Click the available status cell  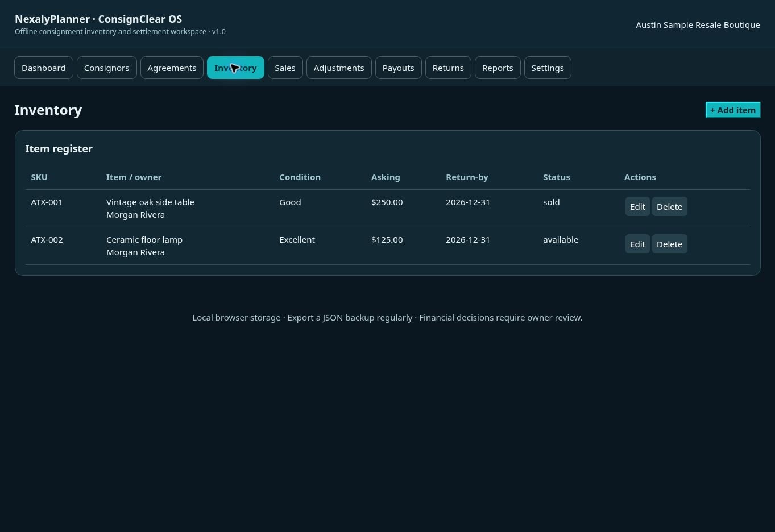click(561, 240)
